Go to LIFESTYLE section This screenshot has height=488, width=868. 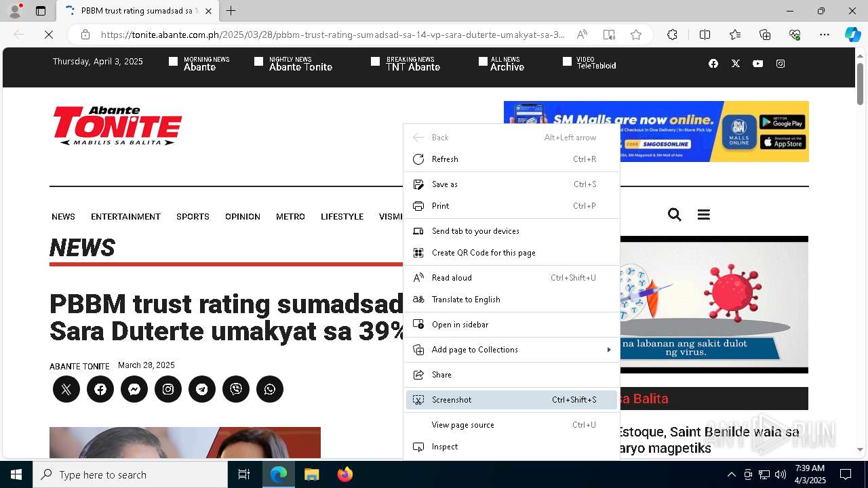point(342,217)
